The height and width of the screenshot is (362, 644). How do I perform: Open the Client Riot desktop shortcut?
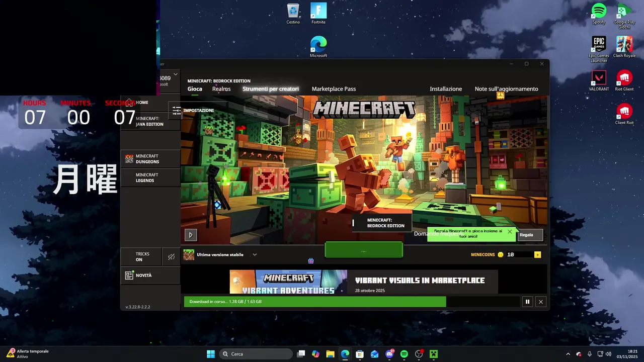click(624, 114)
